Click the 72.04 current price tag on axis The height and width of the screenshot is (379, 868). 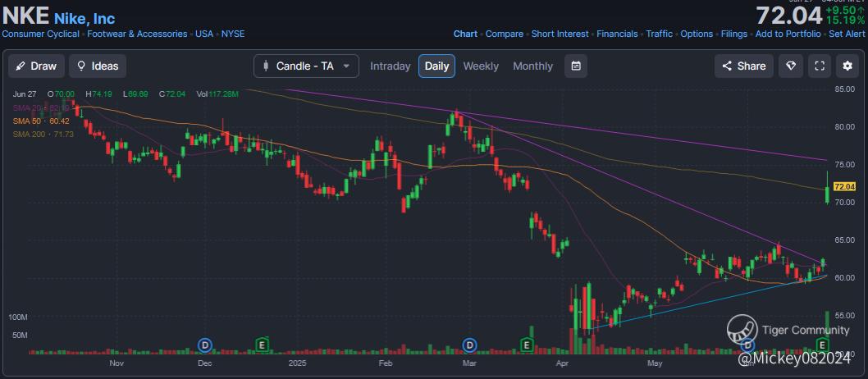coord(844,187)
